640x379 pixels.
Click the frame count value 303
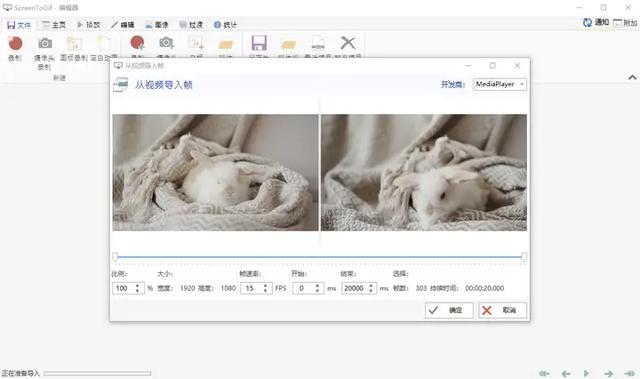[421, 288]
